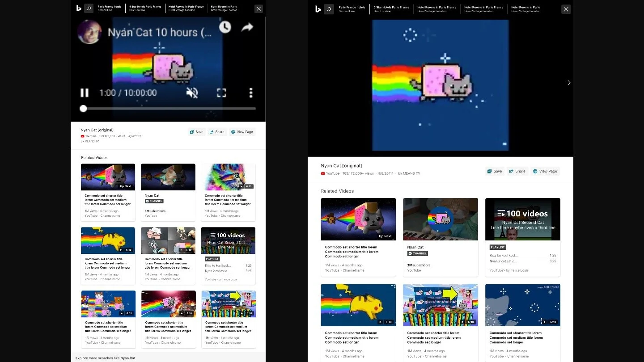The width and height of the screenshot is (644, 362).
Task: Open the Minecraft Nyan thumbnail in the left mockup
Action: [229, 304]
